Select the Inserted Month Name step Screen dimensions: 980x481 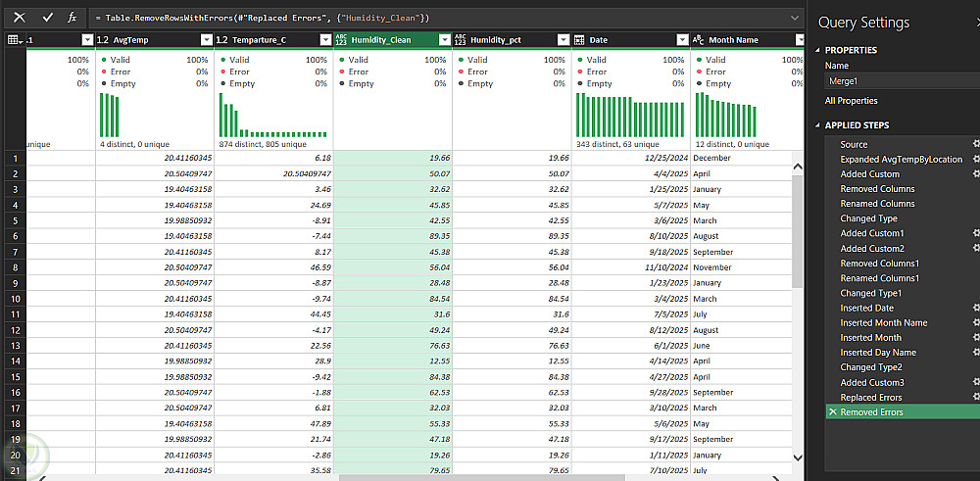pyautogui.click(x=883, y=323)
